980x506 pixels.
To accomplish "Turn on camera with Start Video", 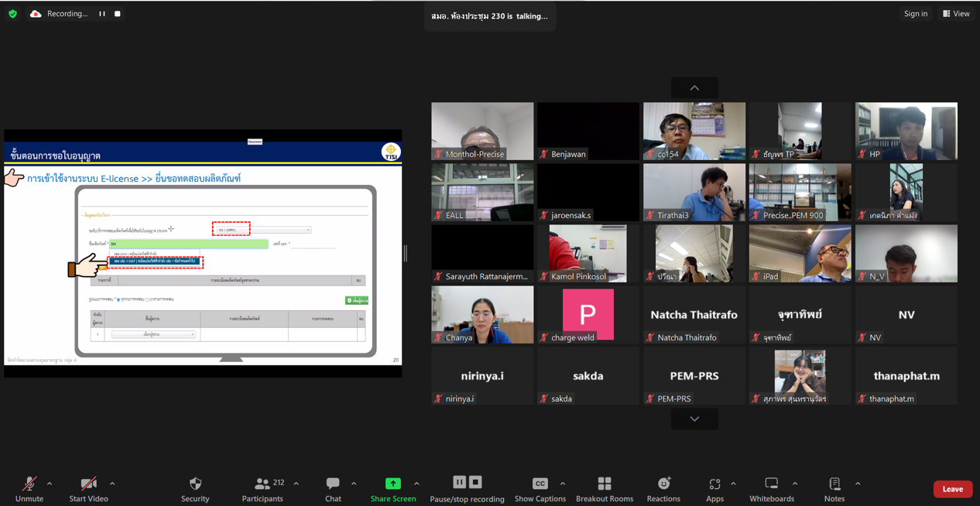I will [x=88, y=484].
